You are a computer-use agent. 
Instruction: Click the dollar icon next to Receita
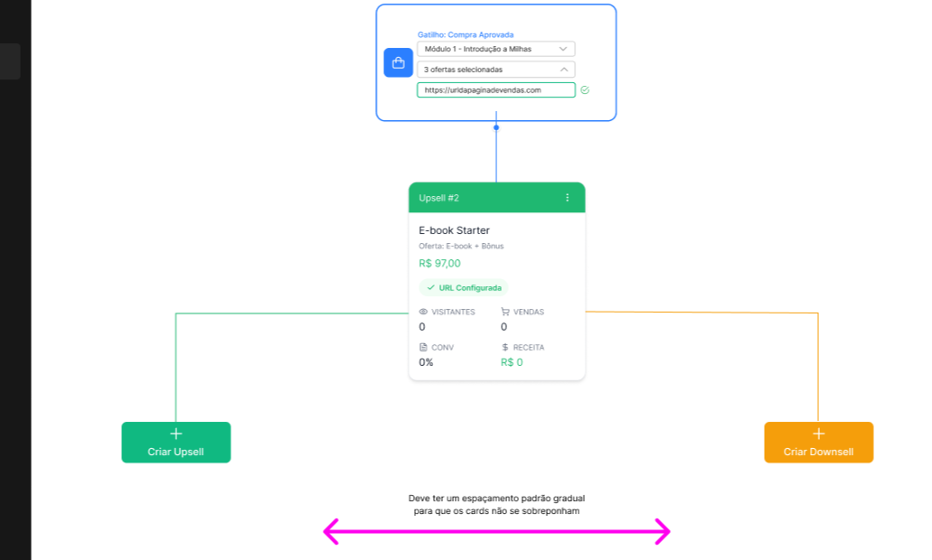(x=505, y=347)
